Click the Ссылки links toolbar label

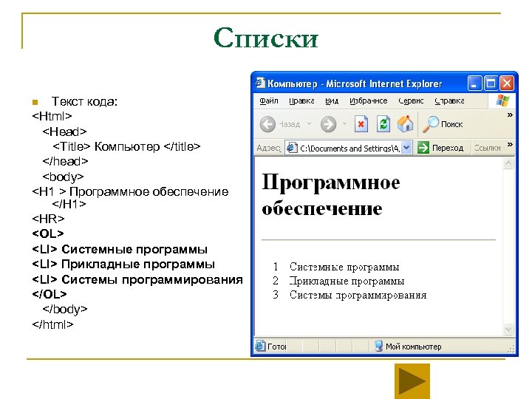click(x=487, y=148)
